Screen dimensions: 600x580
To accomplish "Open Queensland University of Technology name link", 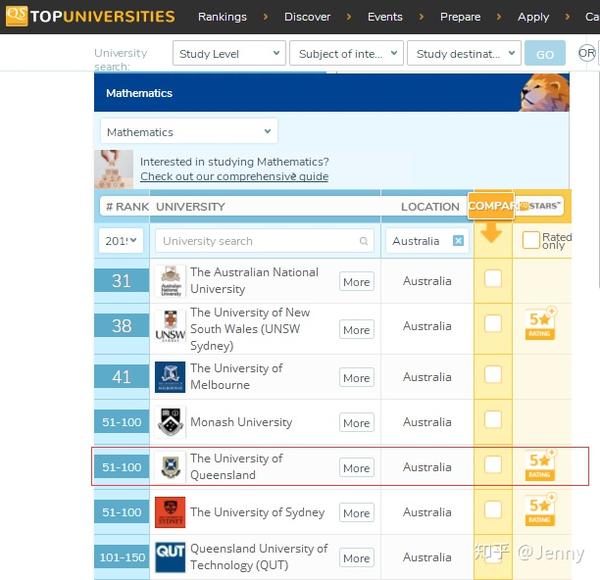I will click(259, 556).
